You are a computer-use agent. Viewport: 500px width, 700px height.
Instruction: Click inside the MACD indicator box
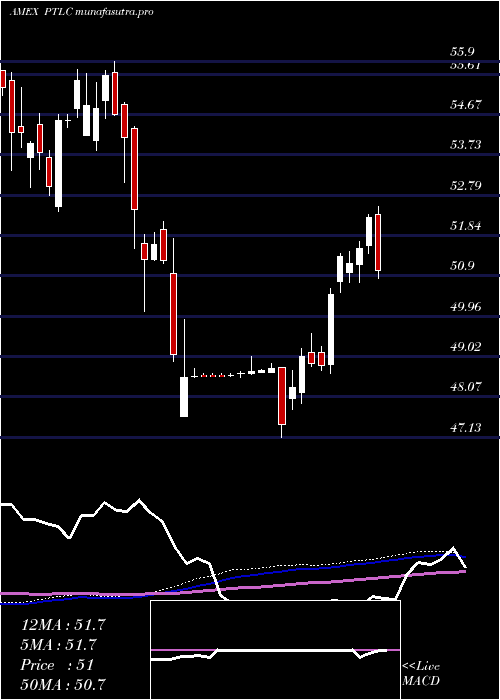(x=275, y=650)
